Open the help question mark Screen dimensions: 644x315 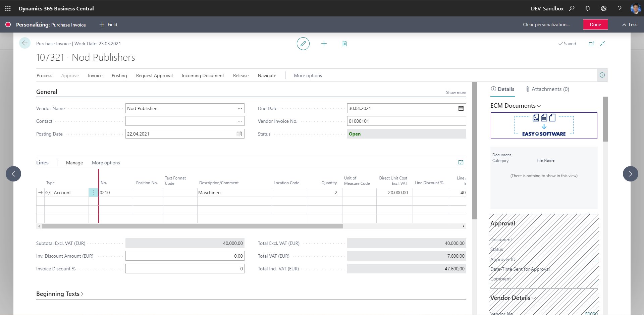(620, 8)
